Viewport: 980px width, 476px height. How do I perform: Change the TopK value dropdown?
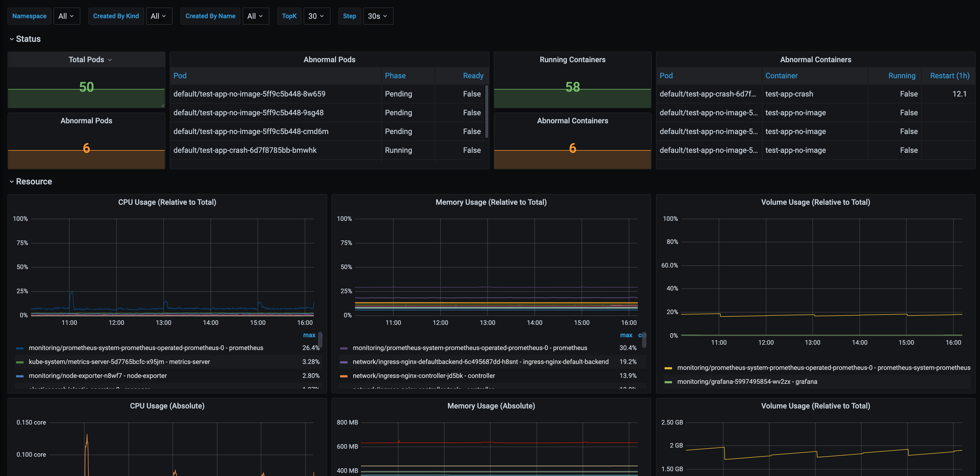click(x=316, y=16)
